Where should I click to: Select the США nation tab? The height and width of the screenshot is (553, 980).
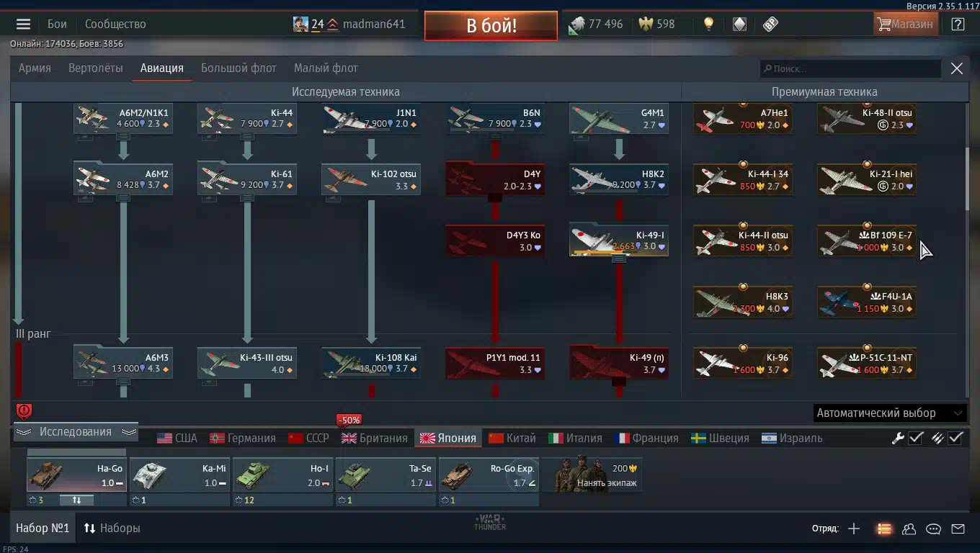(177, 438)
